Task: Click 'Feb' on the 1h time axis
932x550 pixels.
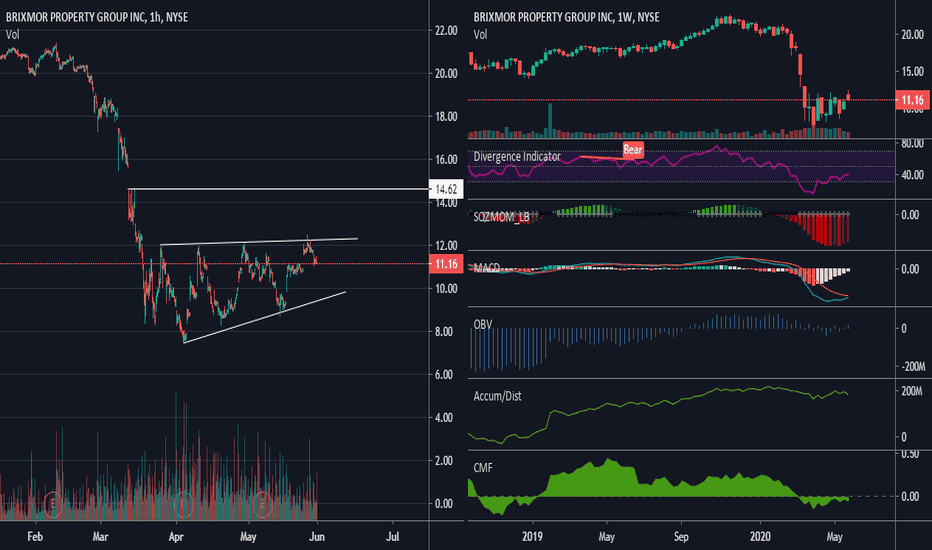Action: tap(35, 536)
